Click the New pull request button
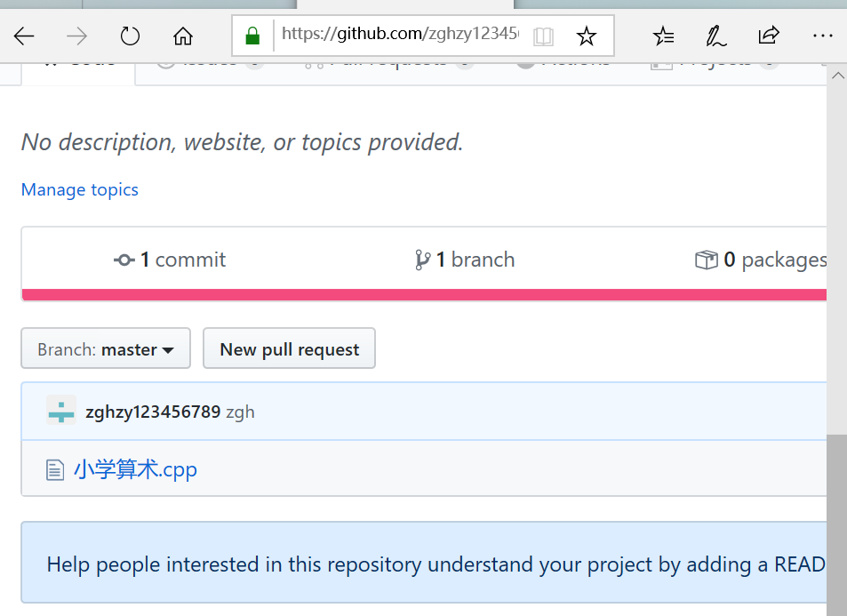Screen dimensions: 847x616 point(289,348)
